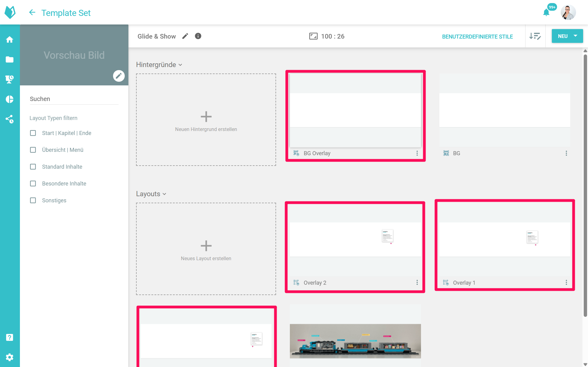The width and height of the screenshot is (588, 367).
Task: Open the notifications bell
Action: coord(546,13)
